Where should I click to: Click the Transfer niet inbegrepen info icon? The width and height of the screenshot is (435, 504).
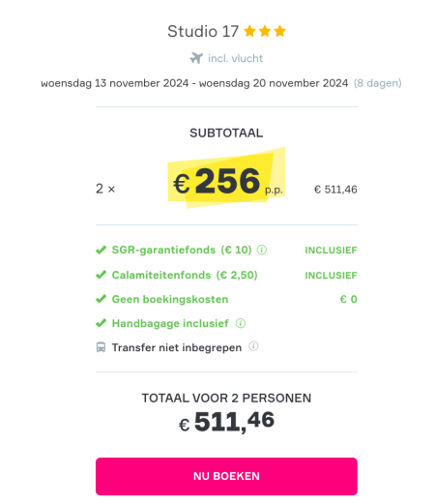click(x=253, y=346)
